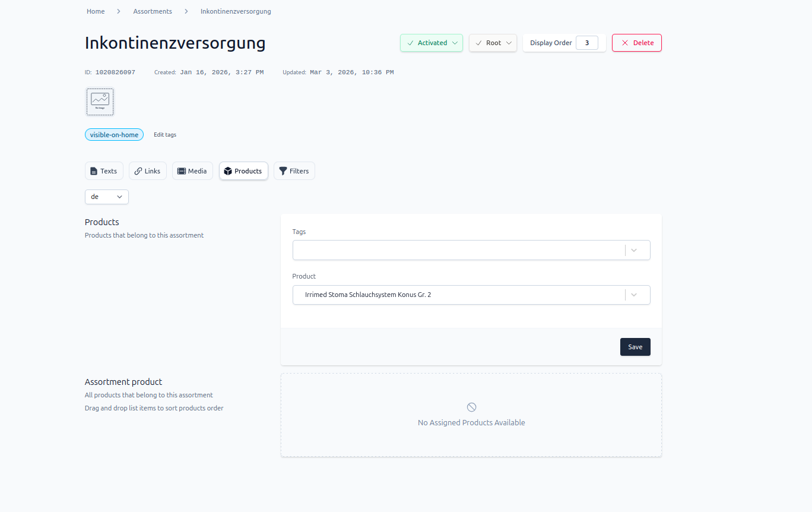Switch to the Links tab

148,171
